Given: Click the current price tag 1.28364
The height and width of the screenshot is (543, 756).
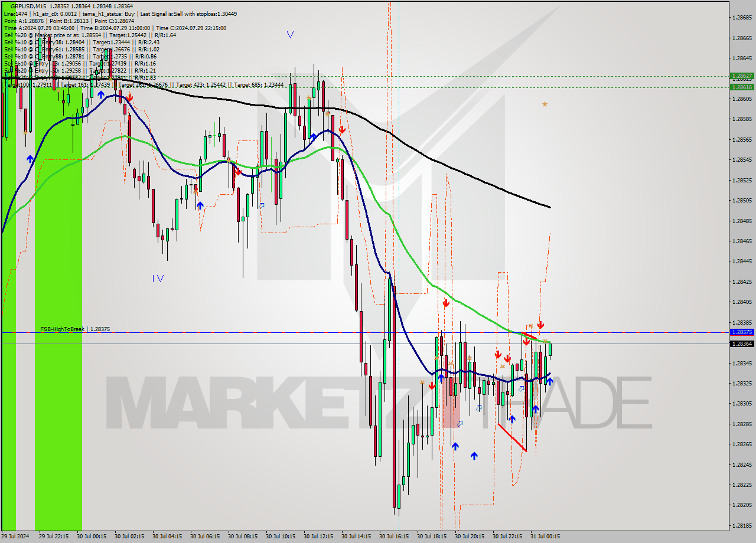Looking at the screenshot, I should (x=742, y=344).
